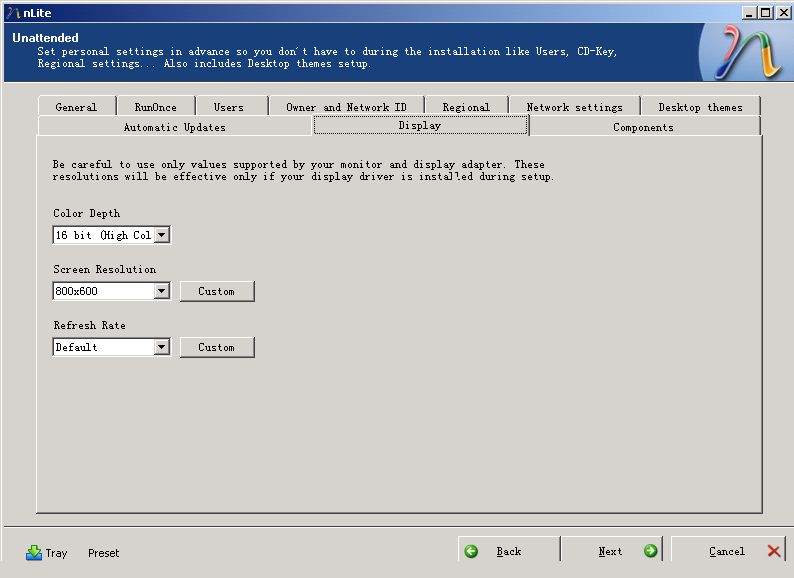794x578 pixels.
Task: Click the green Next arrow icon
Action: pyautogui.click(x=650, y=551)
